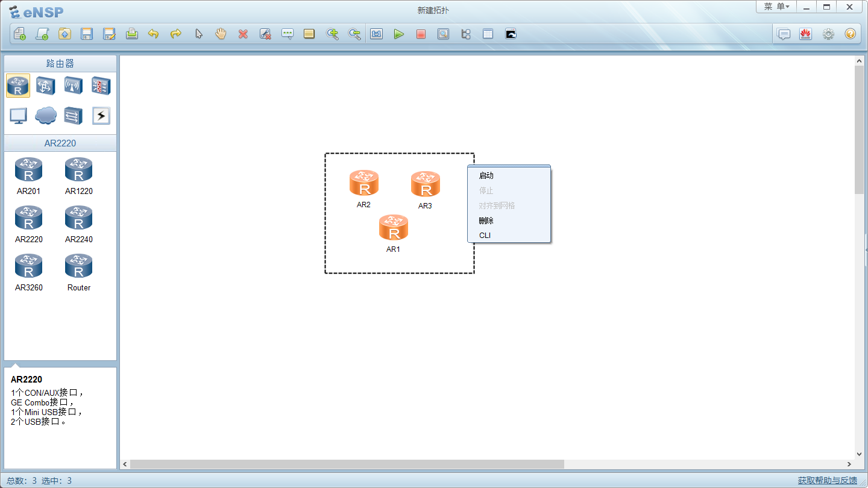The width and height of the screenshot is (868, 488).
Task: Click the broom delete-all-connections icon
Action: click(265, 34)
